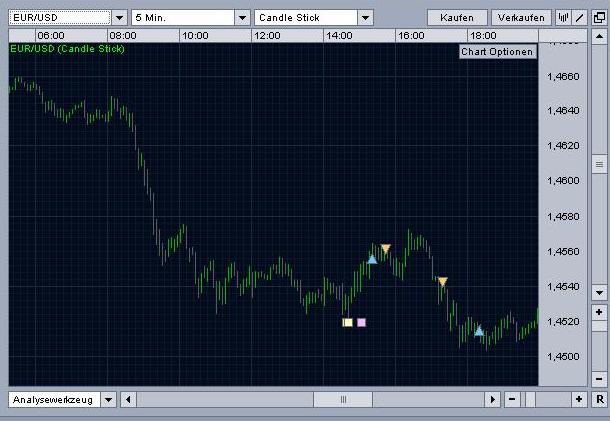
Task: Click the horizontal zoom plus button
Action: pos(579,400)
